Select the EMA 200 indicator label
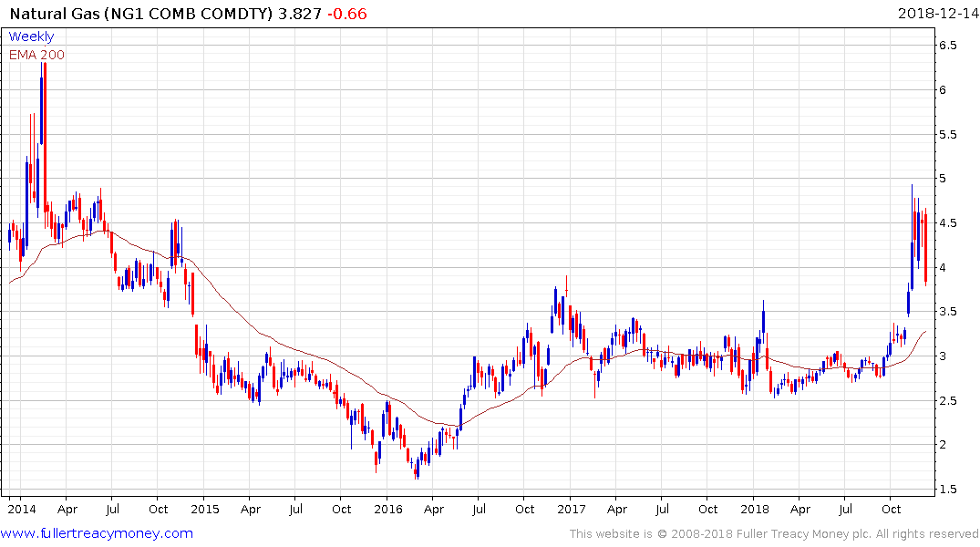The height and width of the screenshot is (547, 980). pos(36,55)
